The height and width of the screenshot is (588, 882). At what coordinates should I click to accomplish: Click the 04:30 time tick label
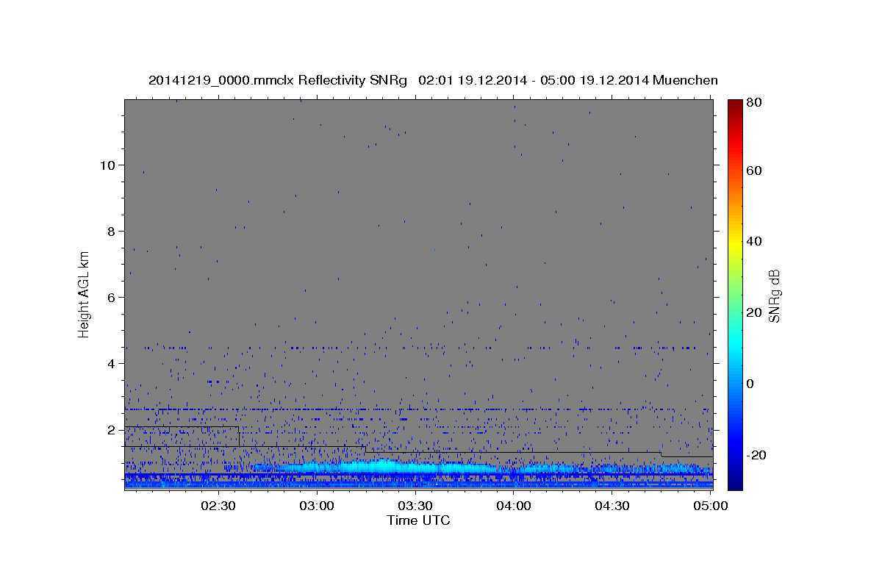pyautogui.click(x=612, y=506)
